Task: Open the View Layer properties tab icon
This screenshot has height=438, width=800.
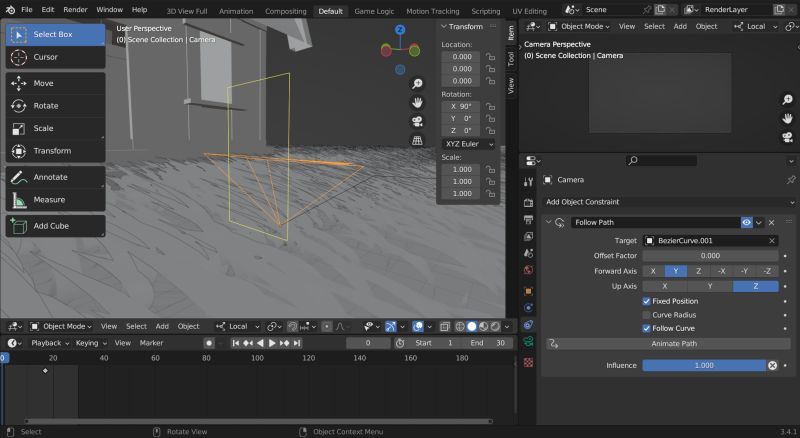Action: (x=529, y=236)
